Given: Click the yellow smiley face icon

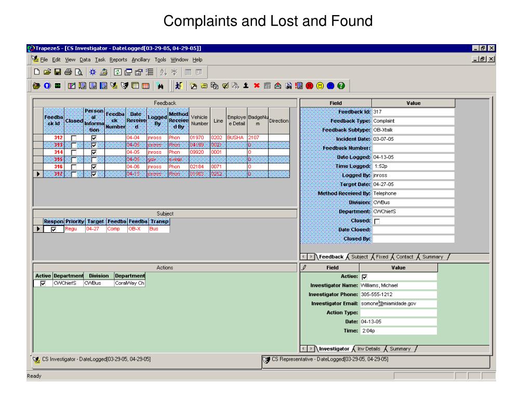Looking at the screenshot, I should (320, 86).
